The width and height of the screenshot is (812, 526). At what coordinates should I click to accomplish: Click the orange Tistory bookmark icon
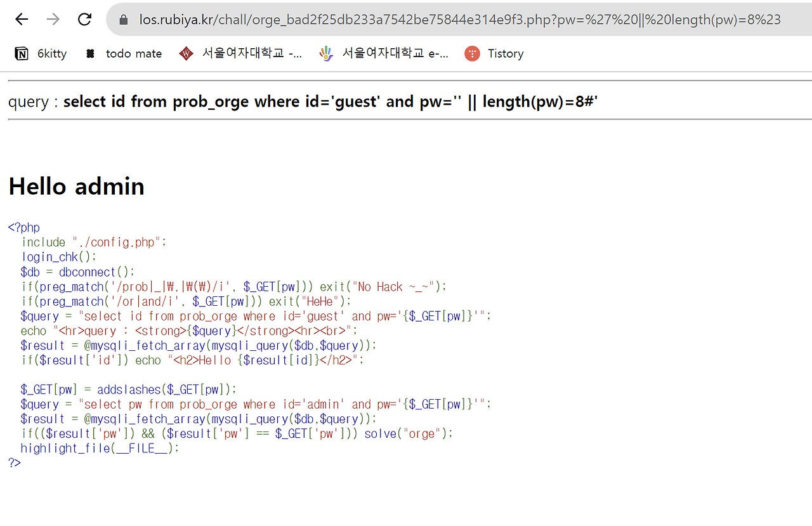coord(472,54)
